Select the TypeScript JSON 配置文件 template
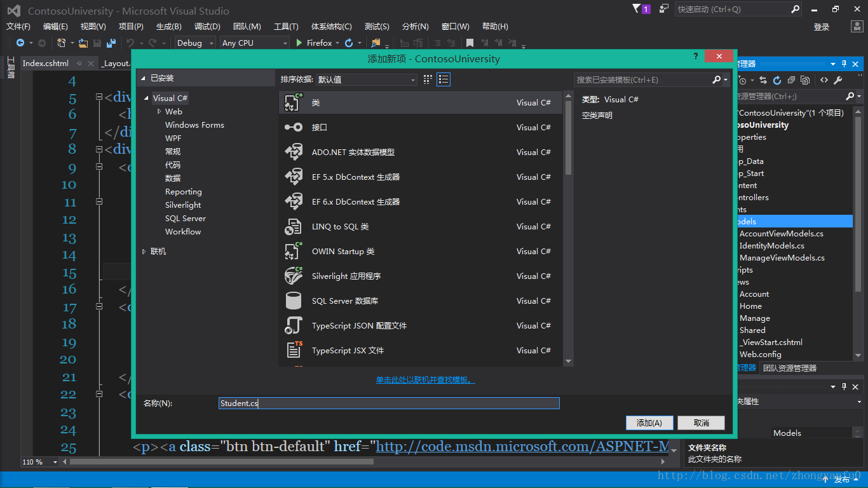 pos(421,325)
